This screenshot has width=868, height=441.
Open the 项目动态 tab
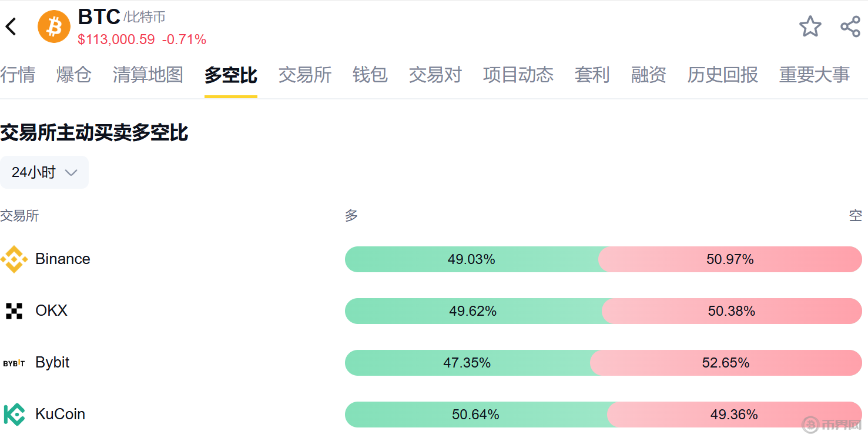click(518, 75)
